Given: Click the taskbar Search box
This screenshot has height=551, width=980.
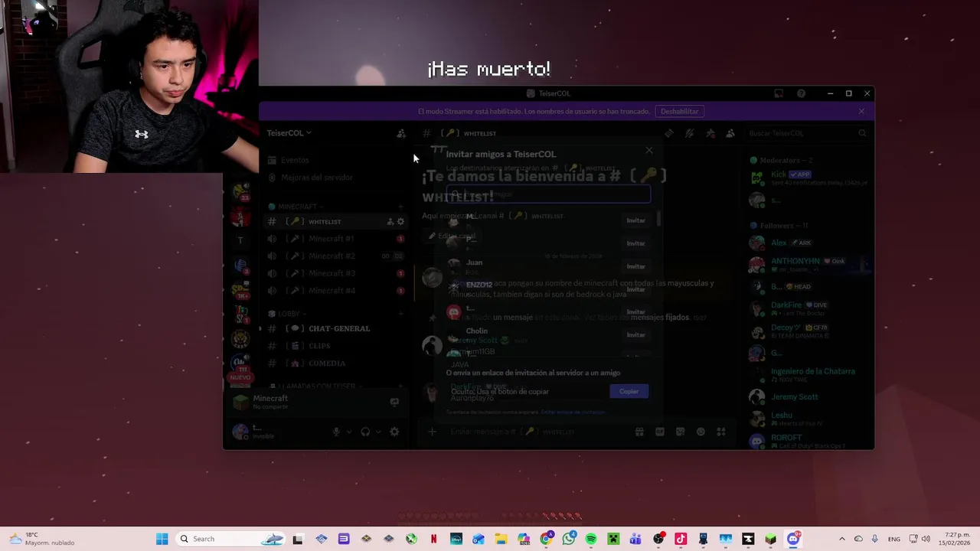Looking at the screenshot, I should (232, 540).
